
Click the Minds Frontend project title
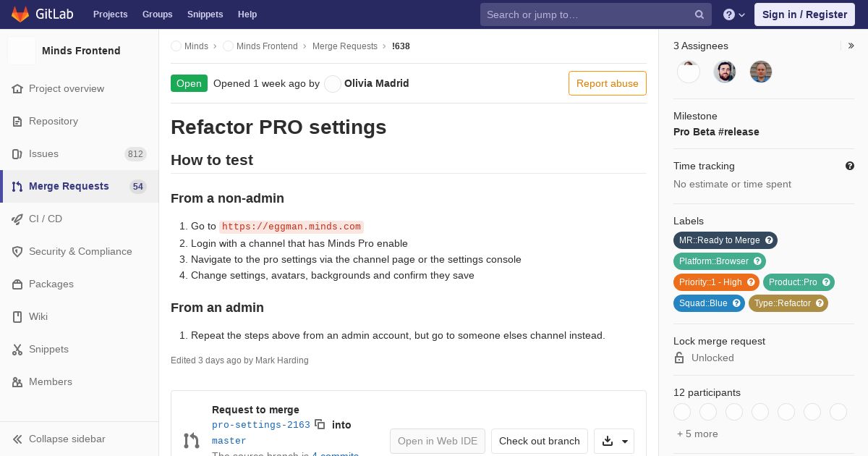81,51
